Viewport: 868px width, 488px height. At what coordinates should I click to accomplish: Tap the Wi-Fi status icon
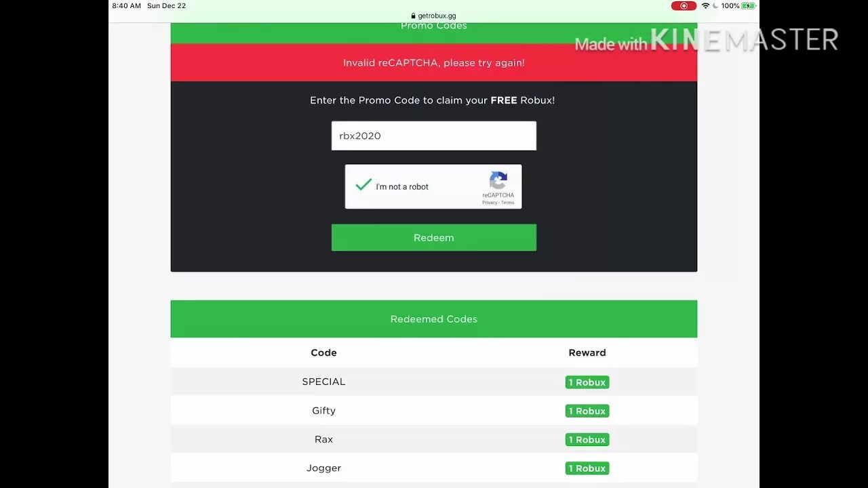coord(705,5)
